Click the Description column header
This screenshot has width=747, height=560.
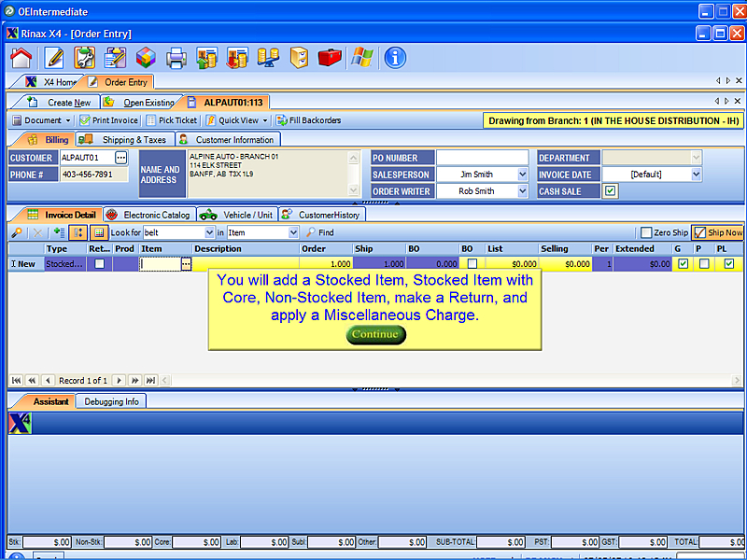tap(246, 248)
